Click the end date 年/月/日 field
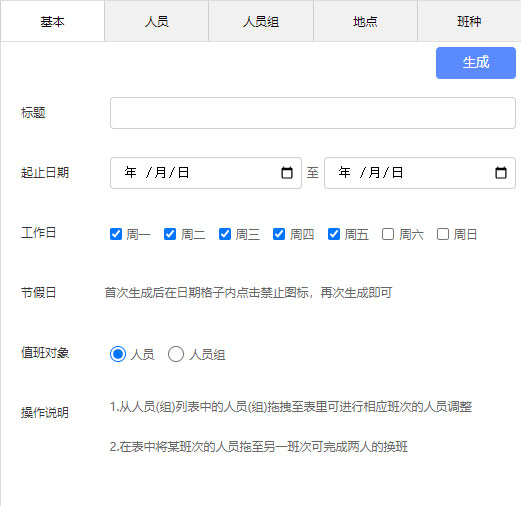521x506 pixels. [420, 173]
